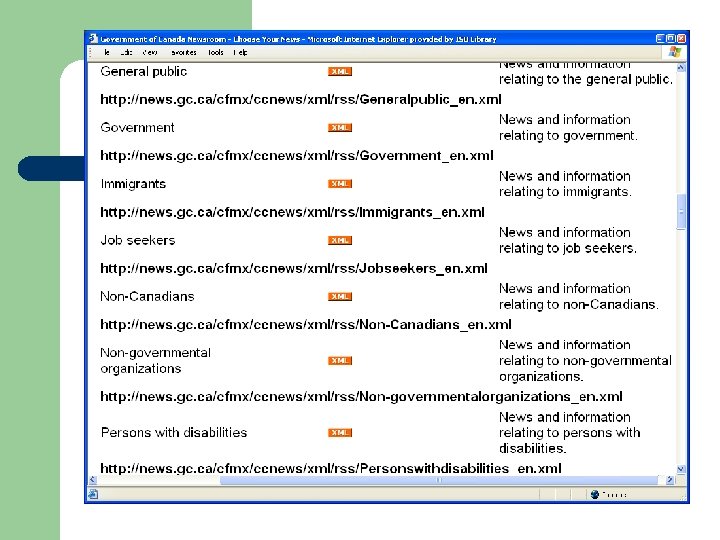Click the Jobseekers_en.xml feed URL
Viewport: 720px width, 540px height.
(x=294, y=268)
